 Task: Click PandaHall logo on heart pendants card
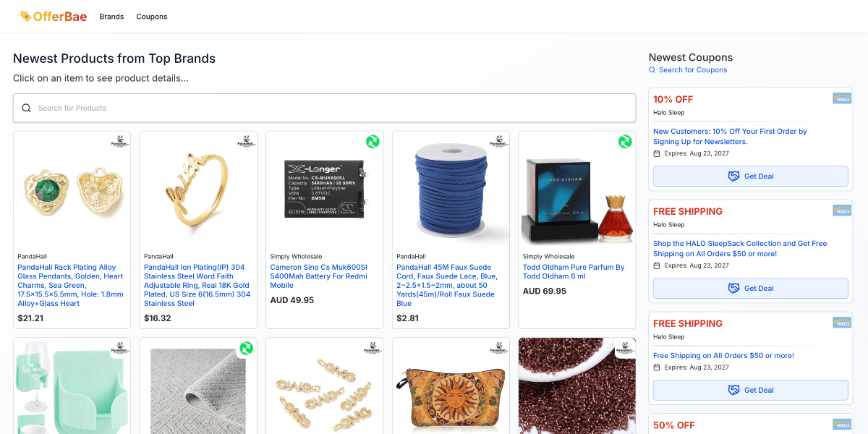(120, 141)
